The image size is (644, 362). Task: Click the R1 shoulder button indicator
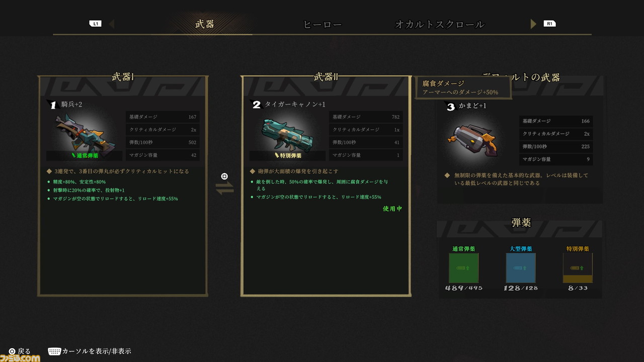pos(549,24)
